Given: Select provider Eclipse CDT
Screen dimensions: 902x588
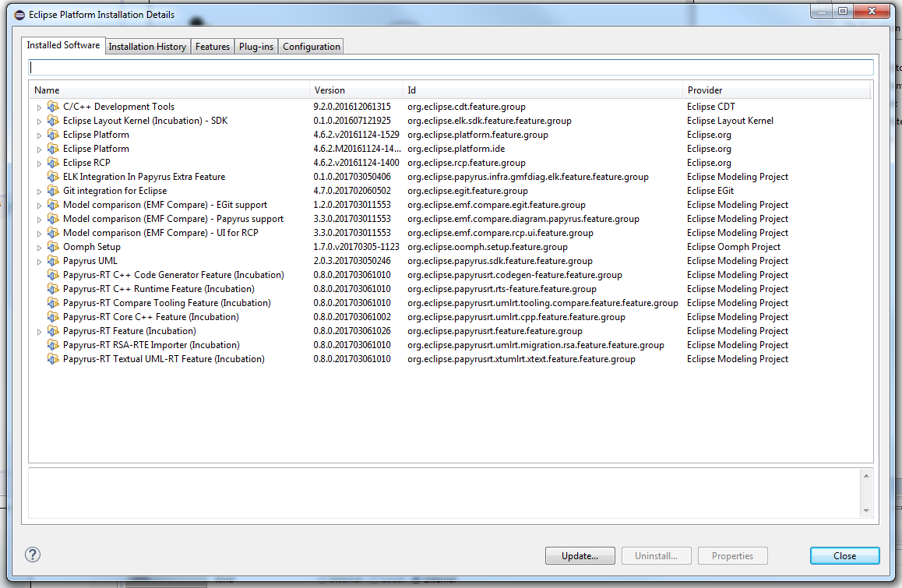Looking at the screenshot, I should coord(711,107).
